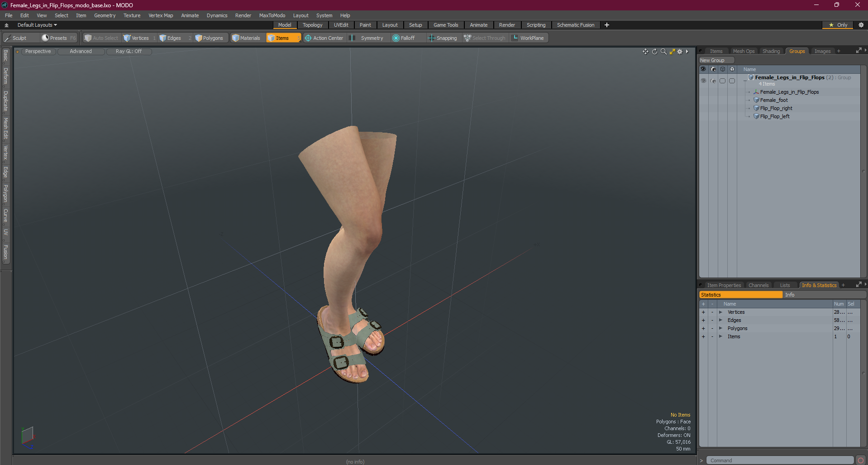Screen dimensions: 868x465
Task: Select the Flip_Flop_right mesh item
Action: (x=776, y=108)
